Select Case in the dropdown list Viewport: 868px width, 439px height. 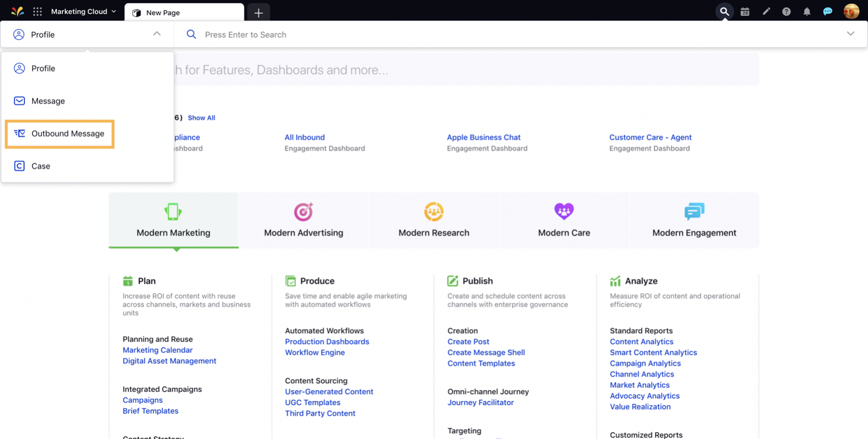pos(87,166)
